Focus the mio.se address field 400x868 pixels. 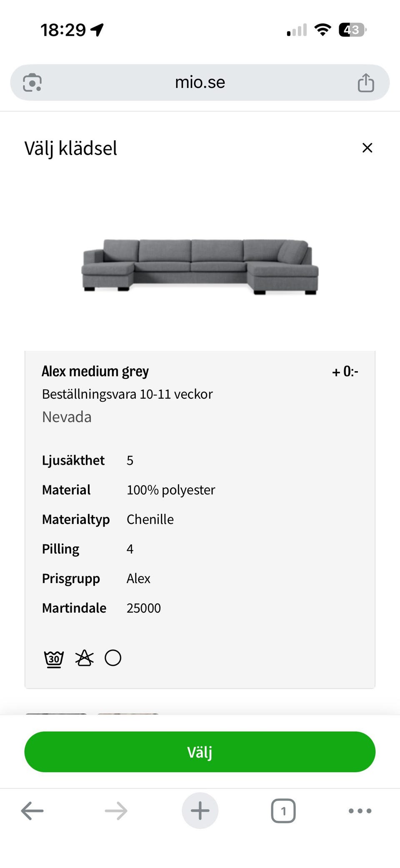coord(200,83)
